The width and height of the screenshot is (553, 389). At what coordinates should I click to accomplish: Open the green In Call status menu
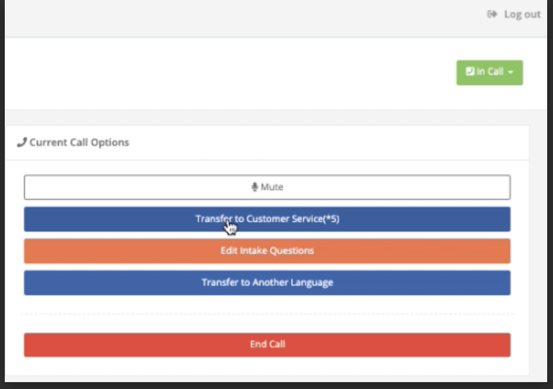[x=490, y=72]
